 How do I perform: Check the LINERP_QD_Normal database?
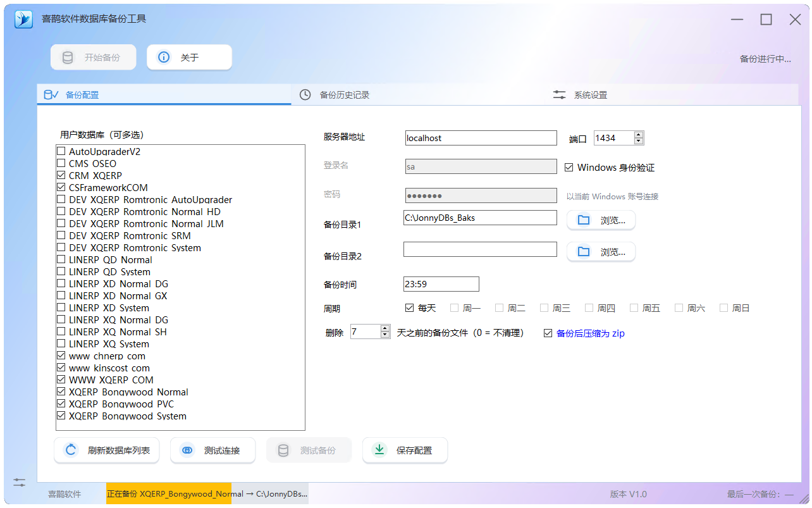[x=61, y=260]
